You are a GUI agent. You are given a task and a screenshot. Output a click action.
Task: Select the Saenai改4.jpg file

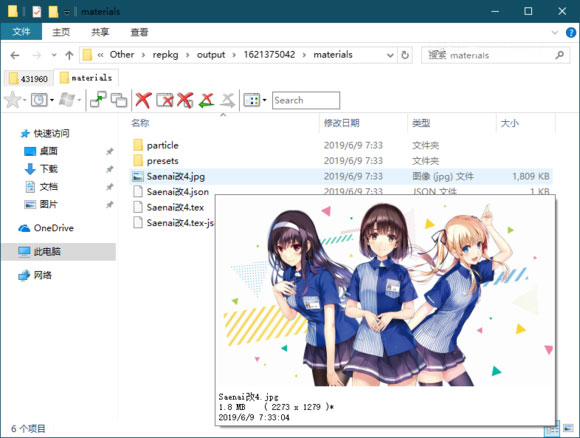[341, 176]
